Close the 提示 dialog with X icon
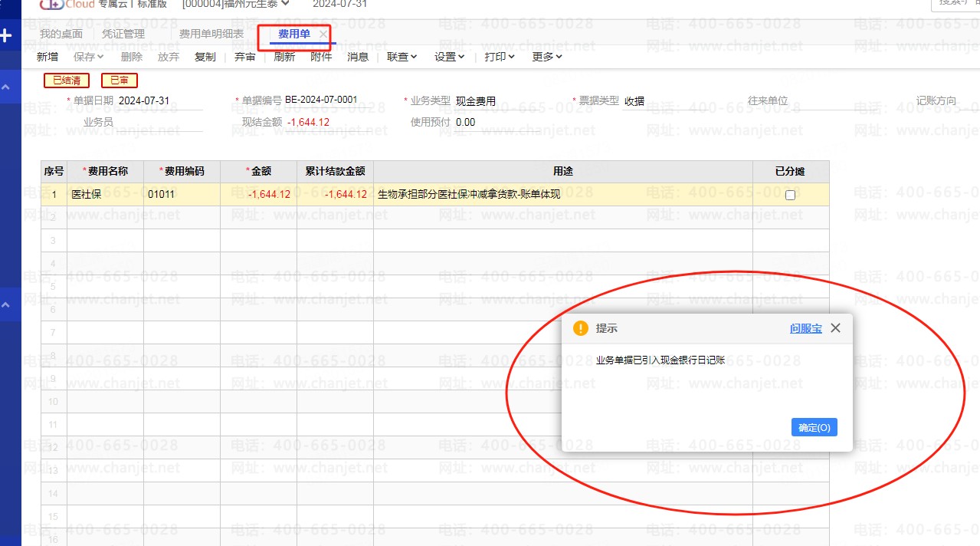Image resolution: width=980 pixels, height=546 pixels. 835,328
